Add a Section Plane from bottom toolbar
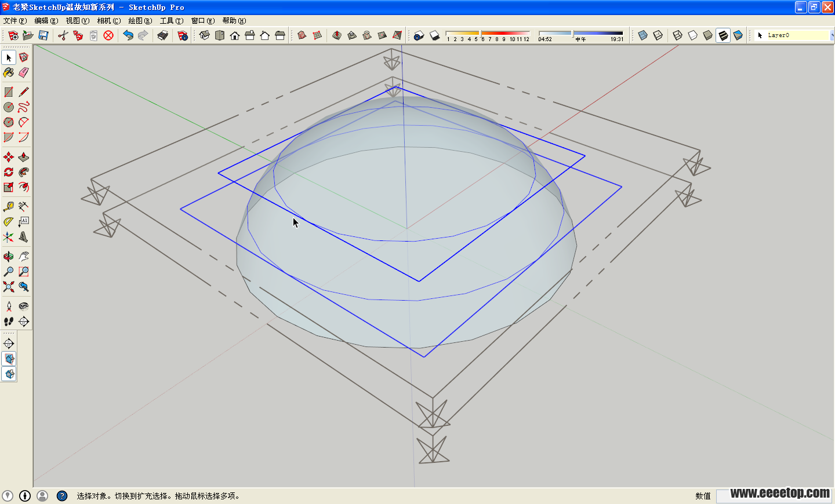This screenshot has height=504, width=835. [x=9, y=344]
